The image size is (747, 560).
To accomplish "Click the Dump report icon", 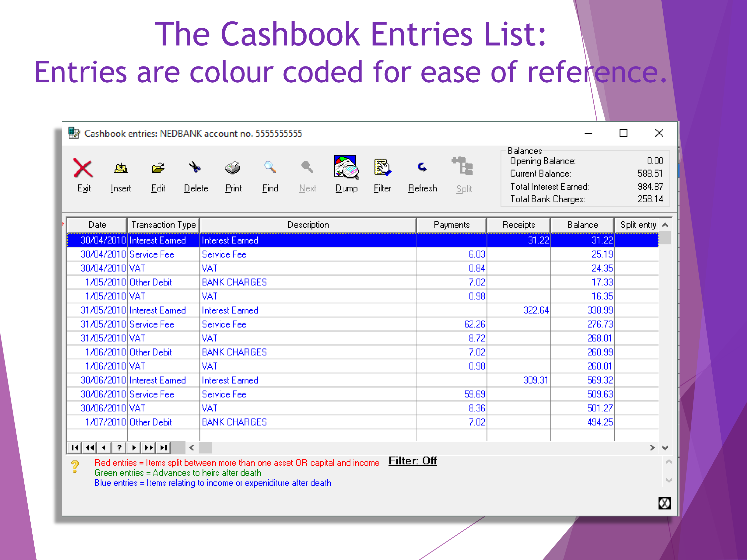I will click(x=346, y=167).
